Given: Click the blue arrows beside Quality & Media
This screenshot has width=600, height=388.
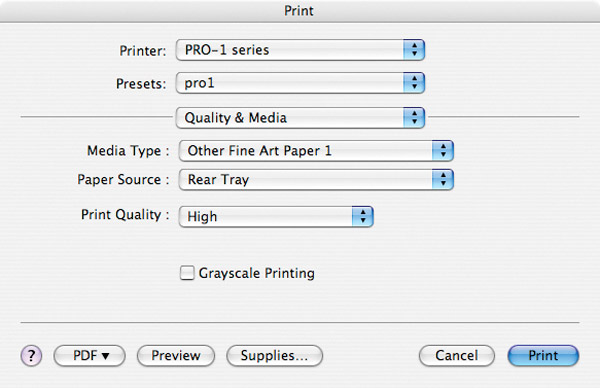Looking at the screenshot, I should (414, 117).
